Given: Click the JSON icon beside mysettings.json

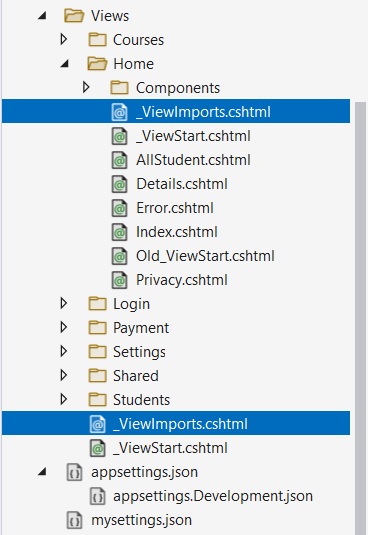Looking at the screenshot, I should tap(74, 520).
